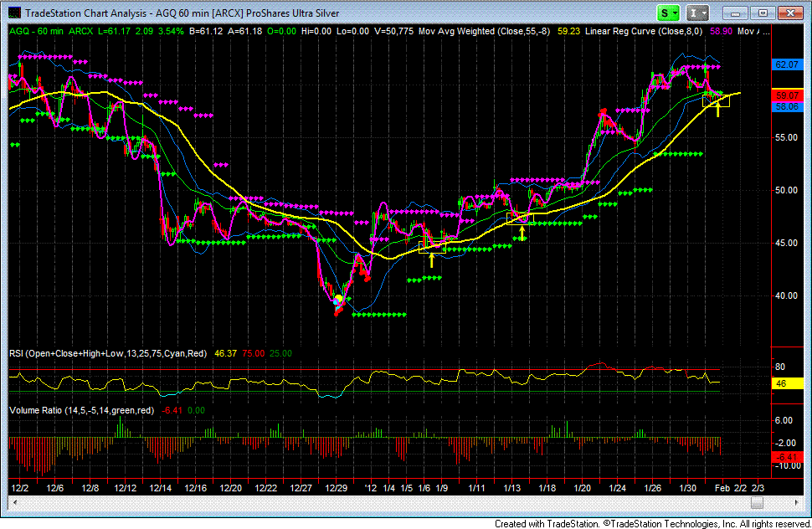Click the '1/30' date on time axis
This screenshot has width=812, height=529.
[688, 488]
